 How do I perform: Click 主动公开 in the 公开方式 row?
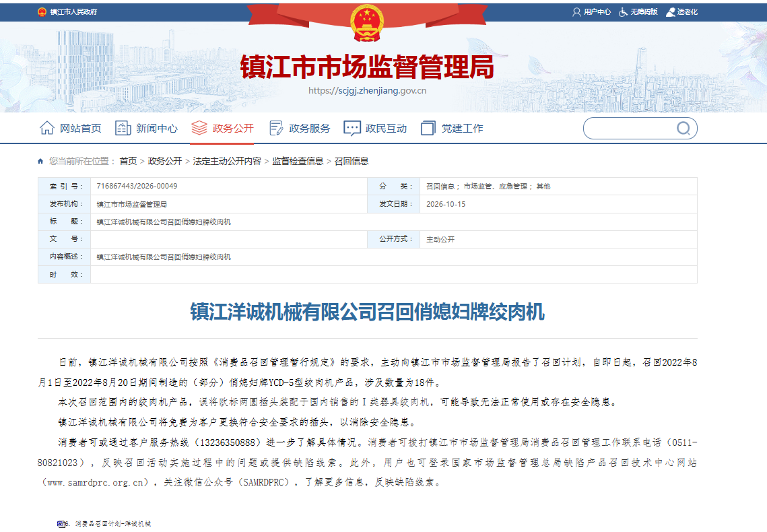(440, 240)
